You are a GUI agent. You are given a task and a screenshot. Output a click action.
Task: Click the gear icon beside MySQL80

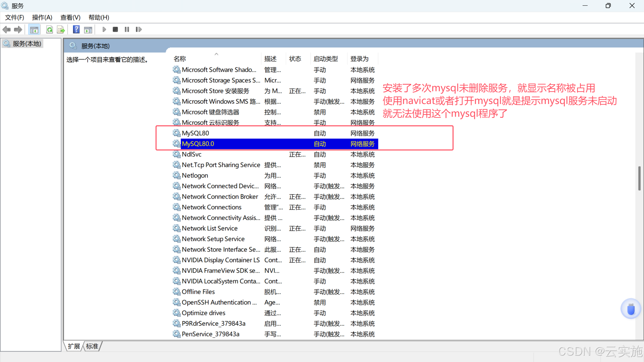point(177,133)
